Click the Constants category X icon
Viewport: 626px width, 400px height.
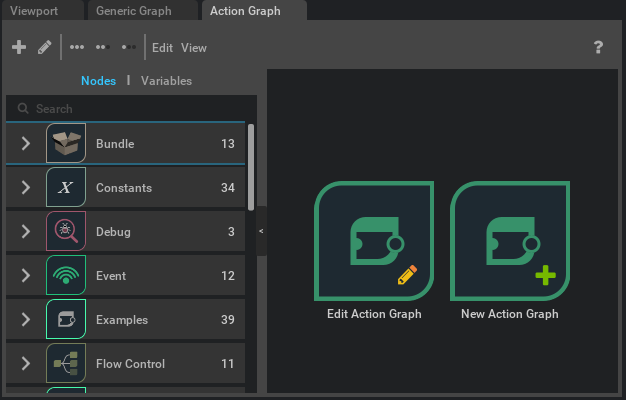[x=66, y=188]
